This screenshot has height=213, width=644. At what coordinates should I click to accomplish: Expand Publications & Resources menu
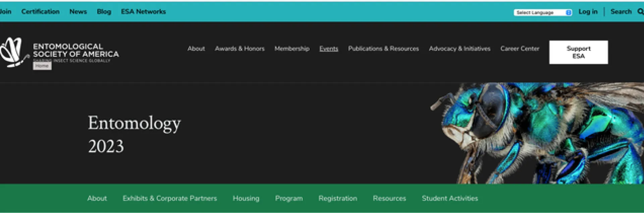(x=383, y=49)
